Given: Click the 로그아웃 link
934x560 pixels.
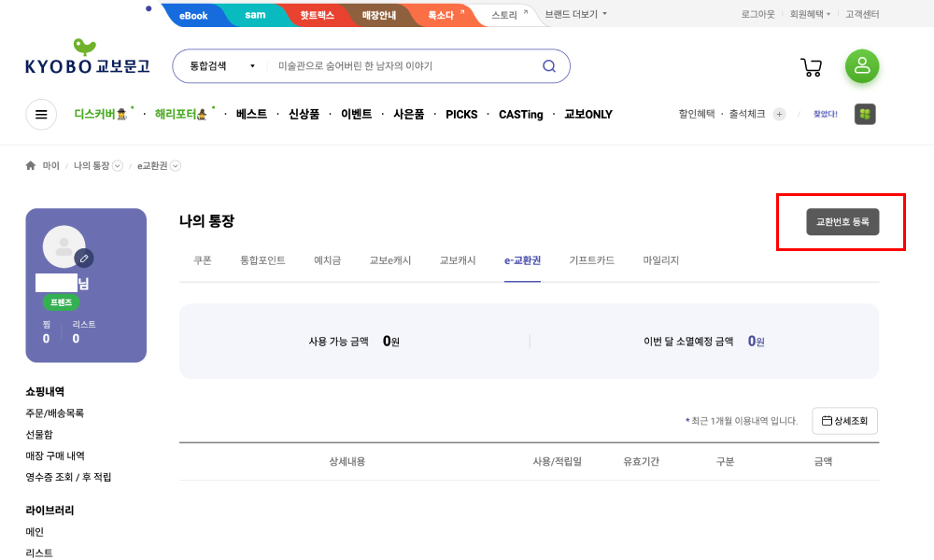Looking at the screenshot, I should [x=757, y=14].
